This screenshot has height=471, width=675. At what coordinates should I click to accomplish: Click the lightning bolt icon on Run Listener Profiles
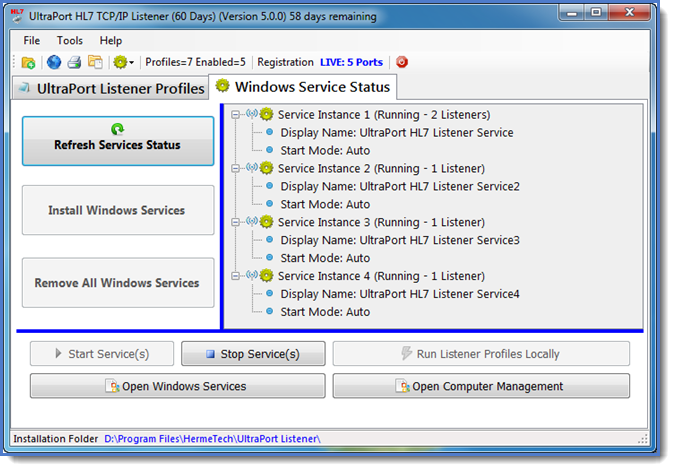[x=406, y=353]
